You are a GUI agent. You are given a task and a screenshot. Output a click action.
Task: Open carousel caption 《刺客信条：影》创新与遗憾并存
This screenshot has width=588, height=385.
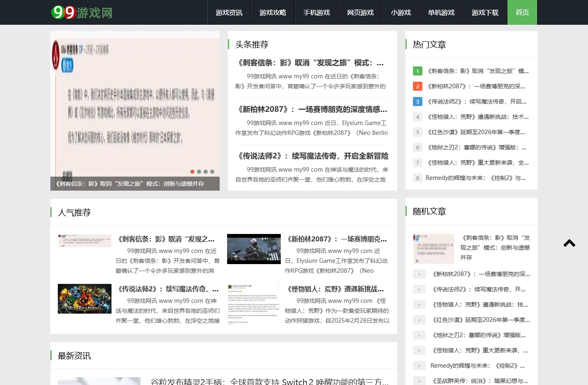pos(130,184)
